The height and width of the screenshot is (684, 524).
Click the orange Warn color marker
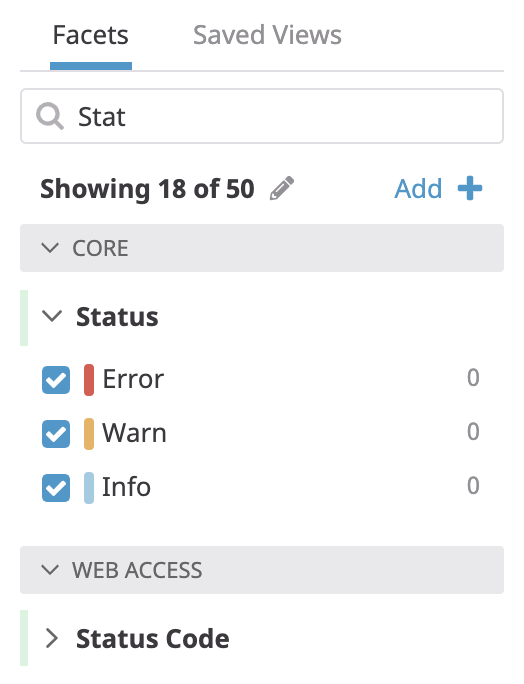tap(89, 434)
